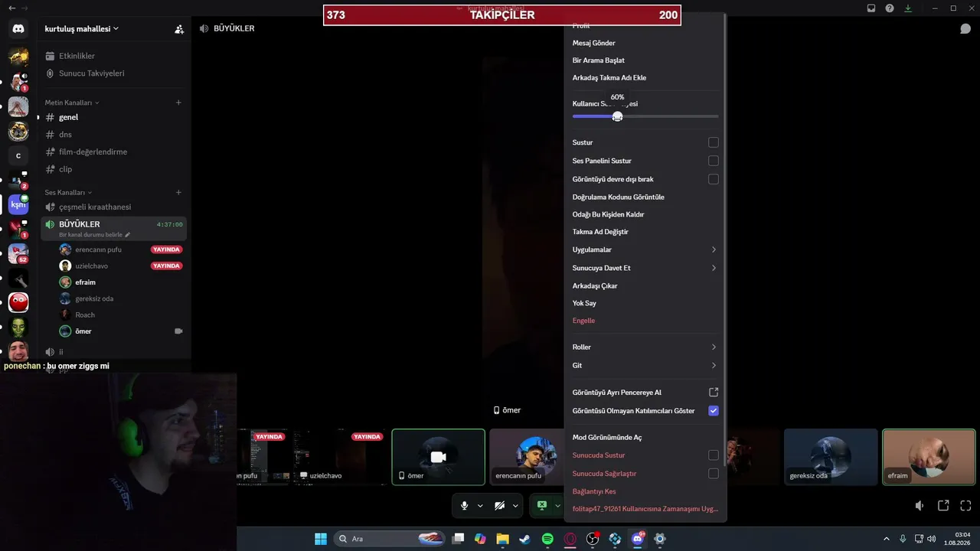
Task: Add a text channel with the Metin Kanalları plus
Action: pos(178,103)
